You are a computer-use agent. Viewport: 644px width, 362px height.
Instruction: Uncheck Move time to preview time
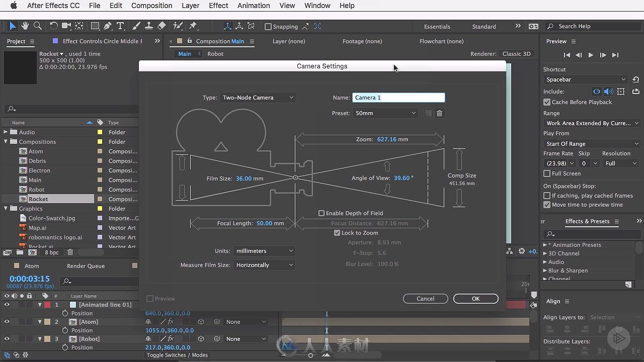(x=547, y=205)
